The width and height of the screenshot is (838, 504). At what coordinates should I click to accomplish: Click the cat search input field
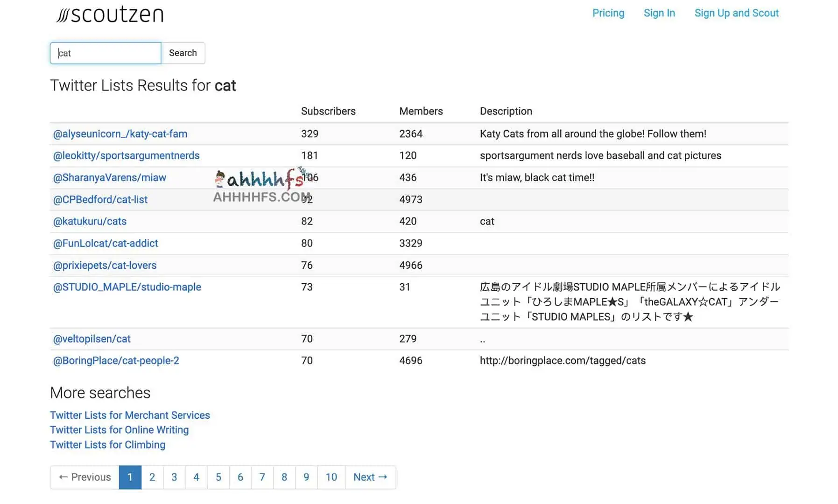tap(106, 53)
